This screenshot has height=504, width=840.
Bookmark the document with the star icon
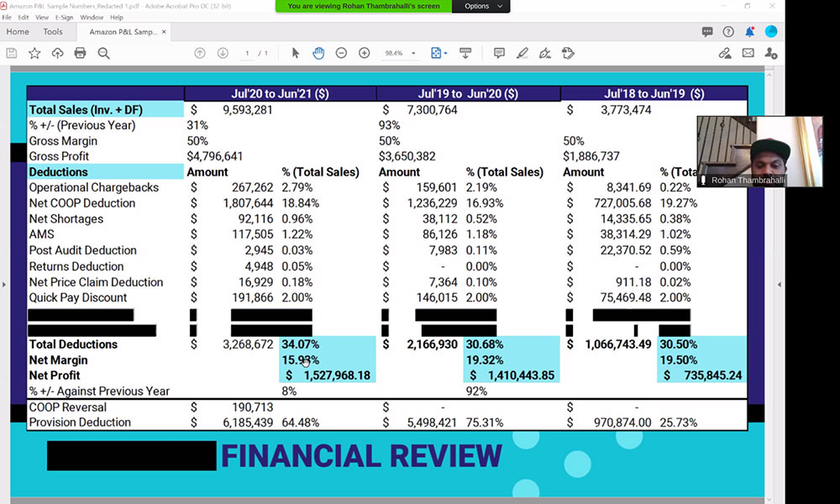tap(34, 53)
